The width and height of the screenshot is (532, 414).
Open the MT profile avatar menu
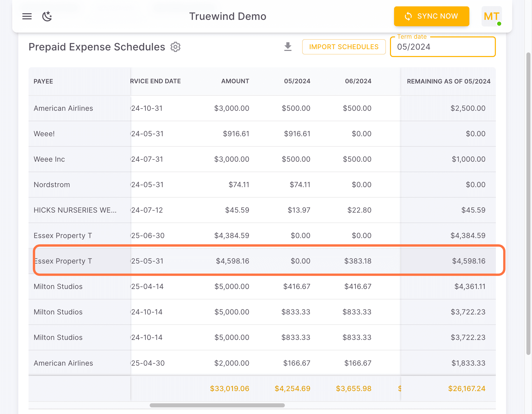(x=491, y=16)
